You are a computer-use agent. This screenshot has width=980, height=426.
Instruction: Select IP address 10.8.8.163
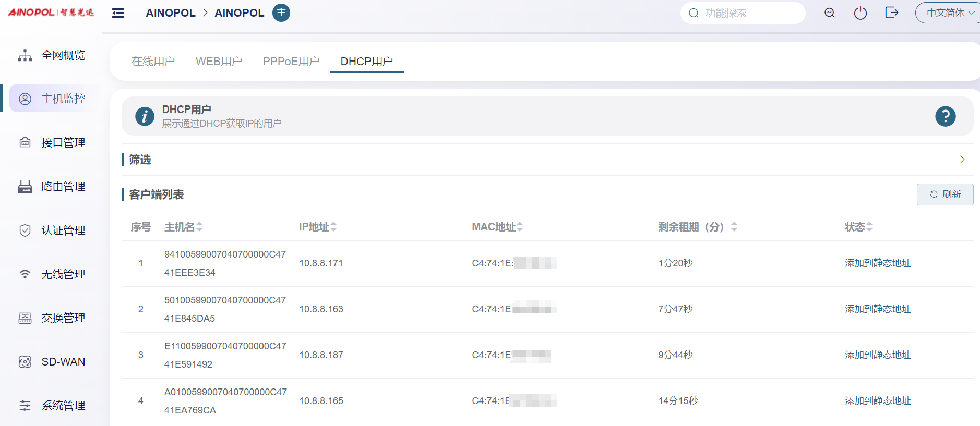(321, 309)
